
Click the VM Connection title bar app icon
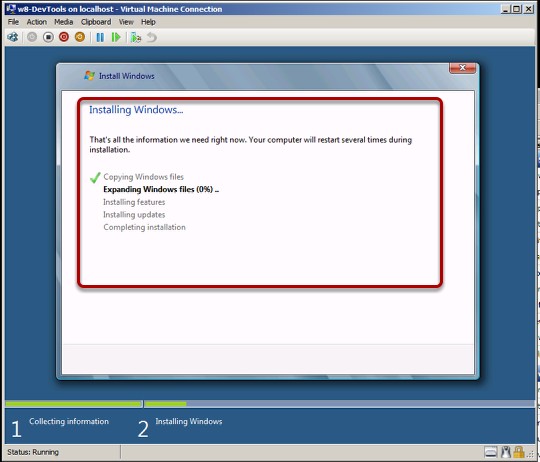point(11,9)
